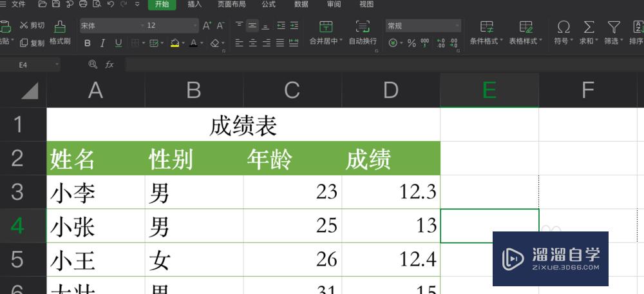Open the 条件格式 conditional formatting menu
The width and height of the screenshot is (644, 294).
click(x=486, y=34)
